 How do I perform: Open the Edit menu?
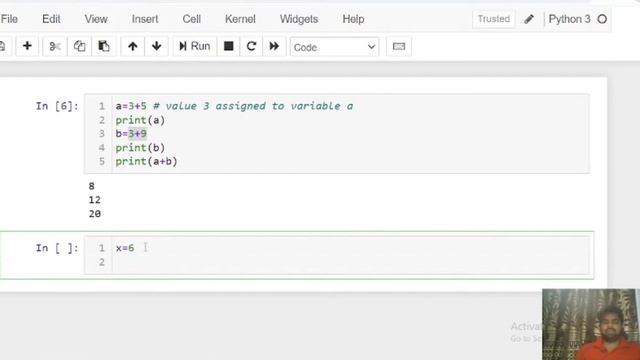(51, 19)
